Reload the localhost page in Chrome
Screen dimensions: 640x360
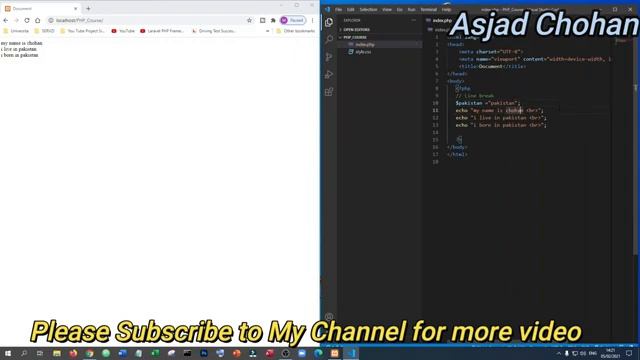(x=27, y=20)
